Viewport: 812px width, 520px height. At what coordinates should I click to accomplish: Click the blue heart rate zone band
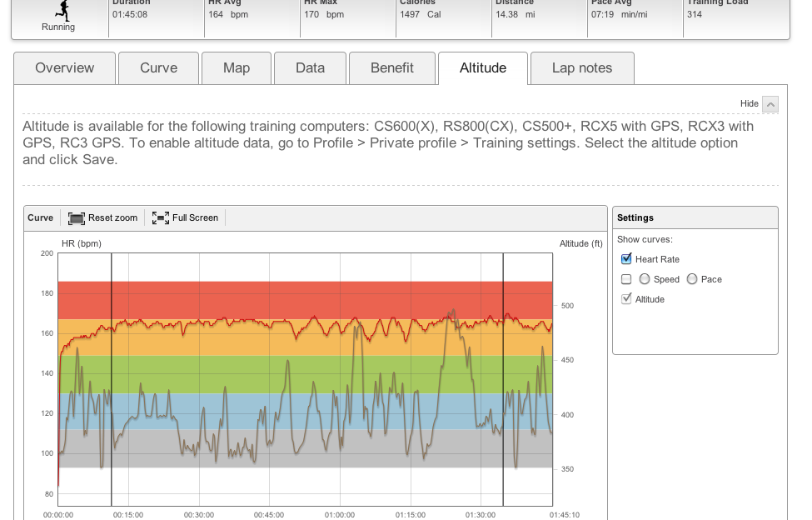[x=306, y=411]
